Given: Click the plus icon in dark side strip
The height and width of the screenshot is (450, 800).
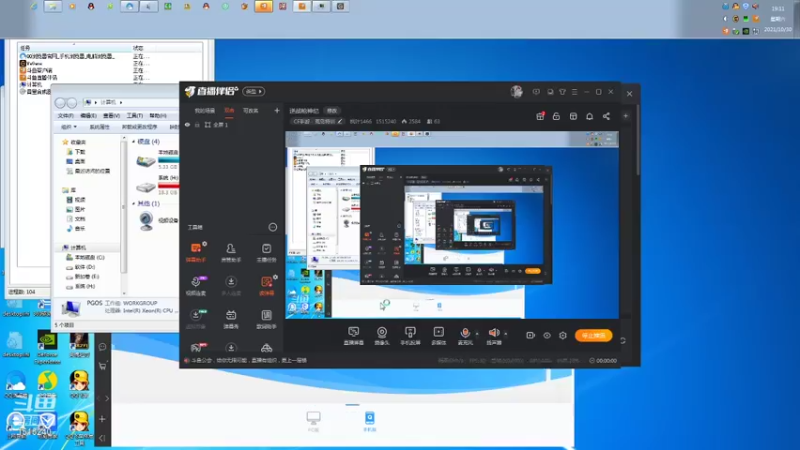Looking at the screenshot, I should point(102,419).
